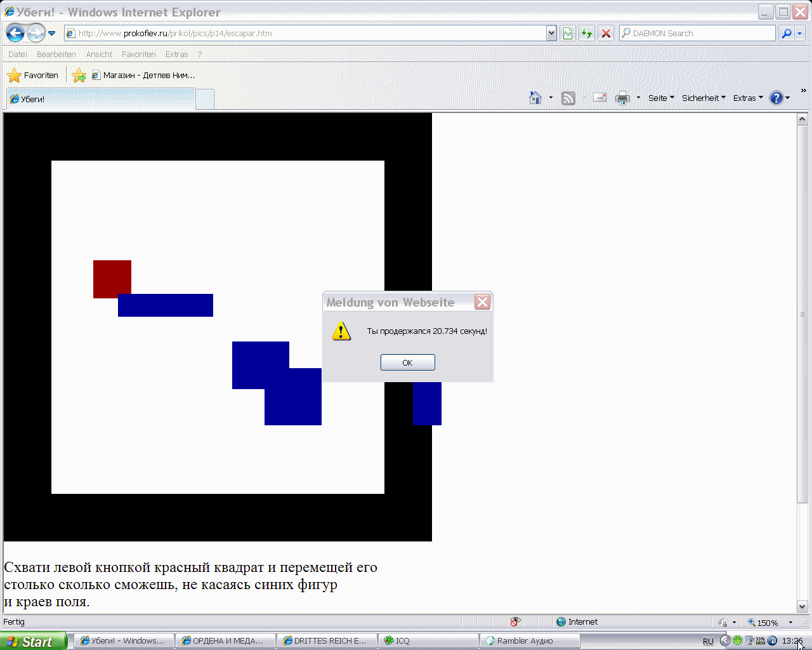Viewport: 812px width, 650px height.
Task: Click the 33% meter tray icon
Action: point(760,641)
